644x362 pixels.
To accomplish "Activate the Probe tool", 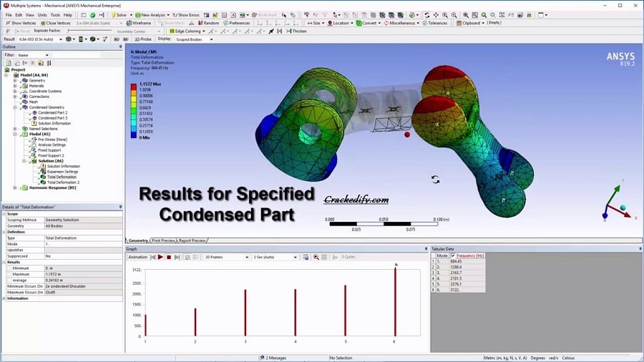I will pos(143,39).
